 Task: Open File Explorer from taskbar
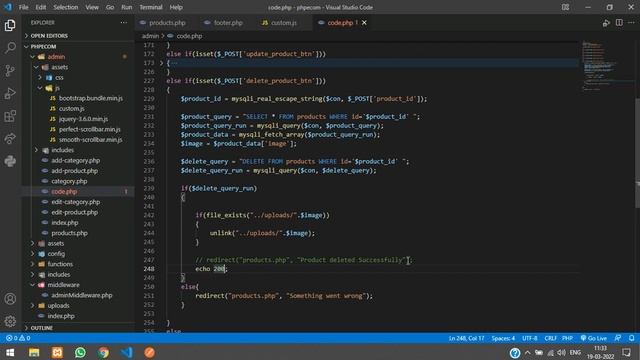[x=34, y=352]
